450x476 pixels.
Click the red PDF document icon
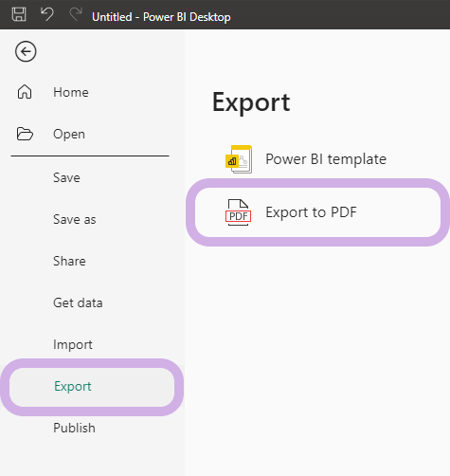pyautogui.click(x=239, y=212)
